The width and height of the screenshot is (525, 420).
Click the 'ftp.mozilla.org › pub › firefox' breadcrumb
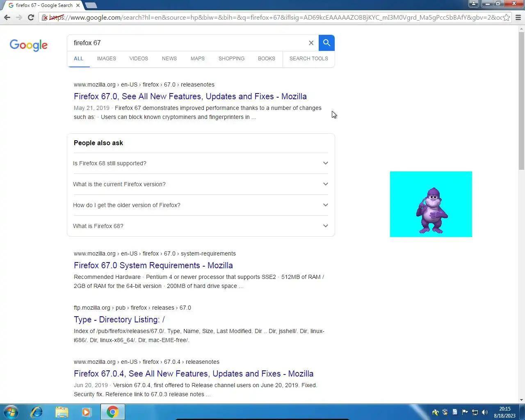pos(132,308)
